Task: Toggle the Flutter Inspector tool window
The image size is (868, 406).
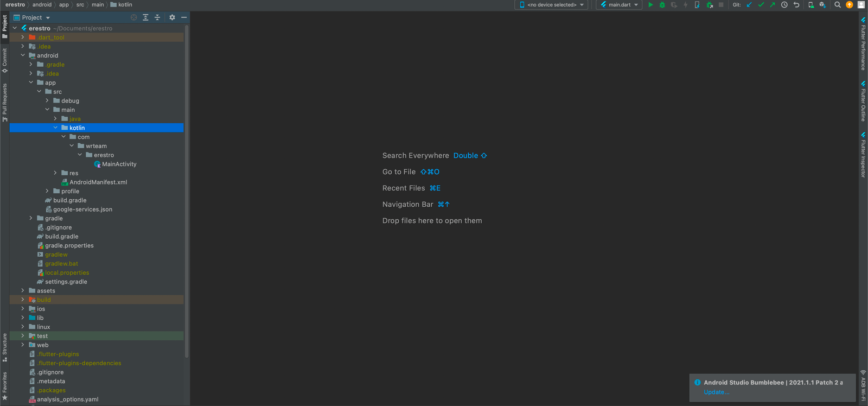Action: point(863,155)
